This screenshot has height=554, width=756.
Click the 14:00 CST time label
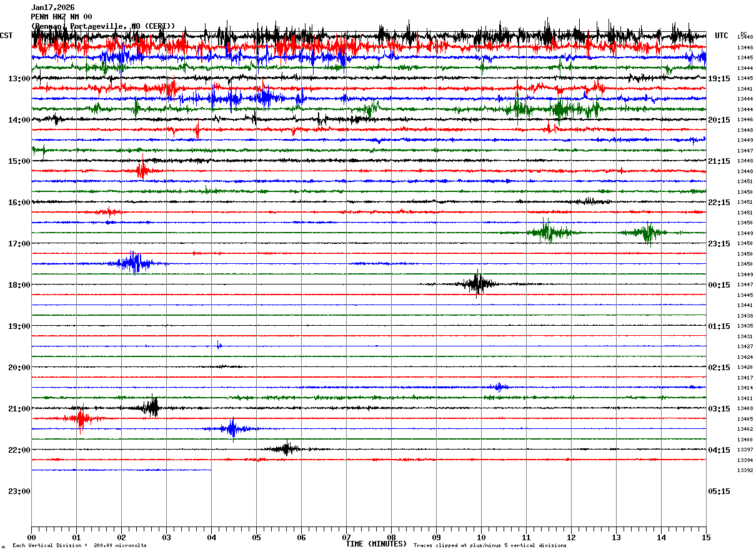pyautogui.click(x=19, y=120)
